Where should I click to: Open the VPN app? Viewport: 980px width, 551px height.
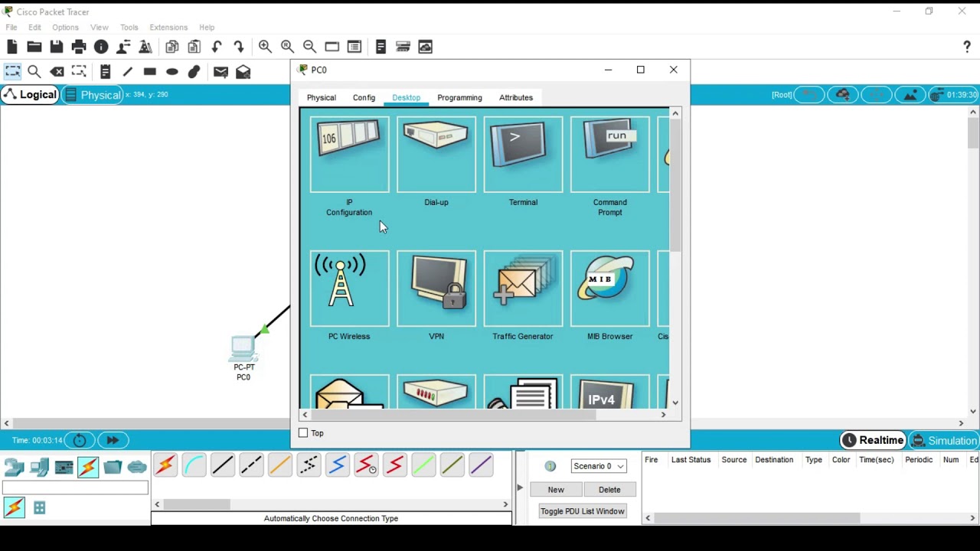tap(436, 289)
